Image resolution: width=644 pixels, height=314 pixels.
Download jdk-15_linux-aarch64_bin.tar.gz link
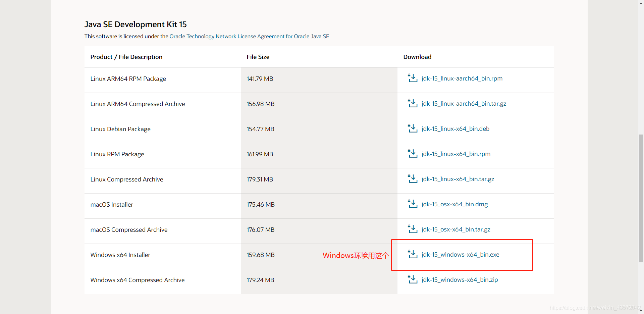pos(464,104)
